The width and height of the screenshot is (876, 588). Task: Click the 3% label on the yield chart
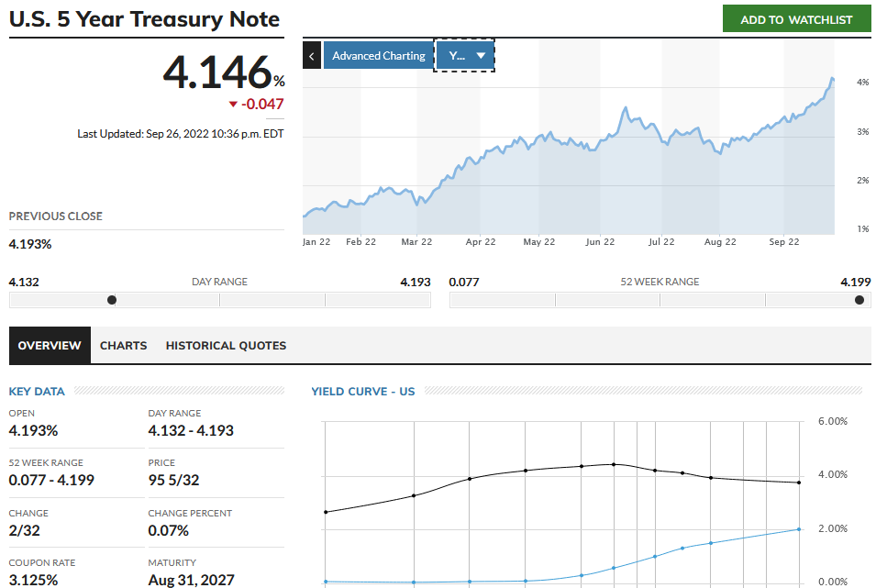click(x=863, y=132)
